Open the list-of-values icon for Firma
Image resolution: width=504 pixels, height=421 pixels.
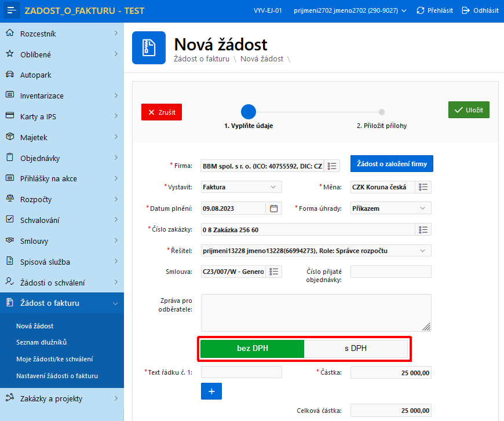[332, 166]
